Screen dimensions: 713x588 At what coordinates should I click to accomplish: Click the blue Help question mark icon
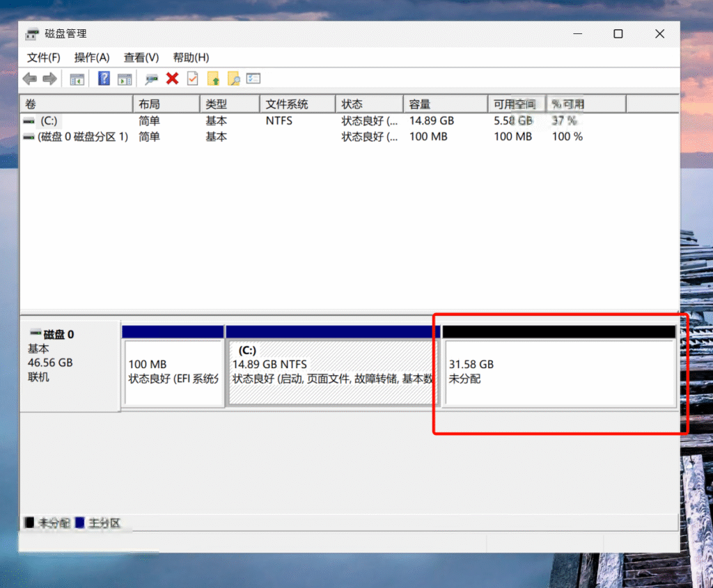click(104, 79)
